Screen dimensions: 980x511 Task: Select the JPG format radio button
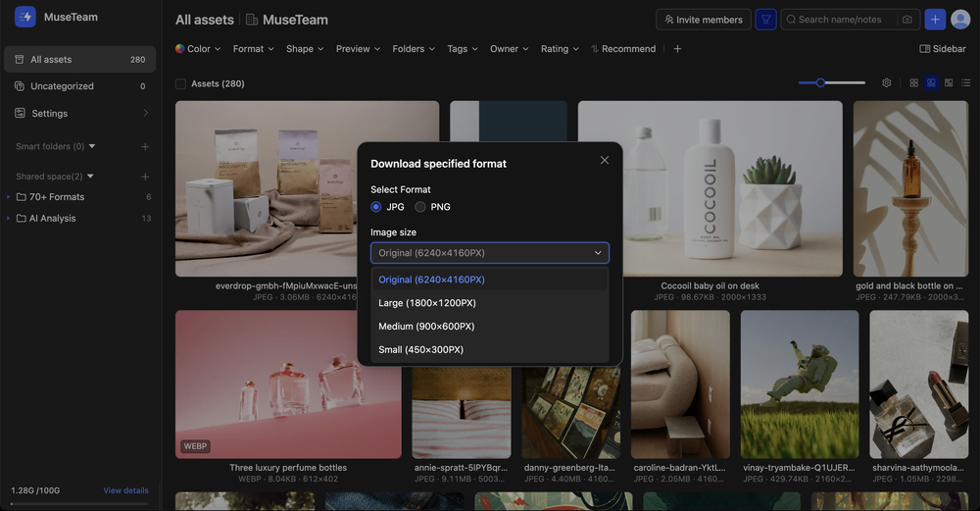tap(376, 207)
